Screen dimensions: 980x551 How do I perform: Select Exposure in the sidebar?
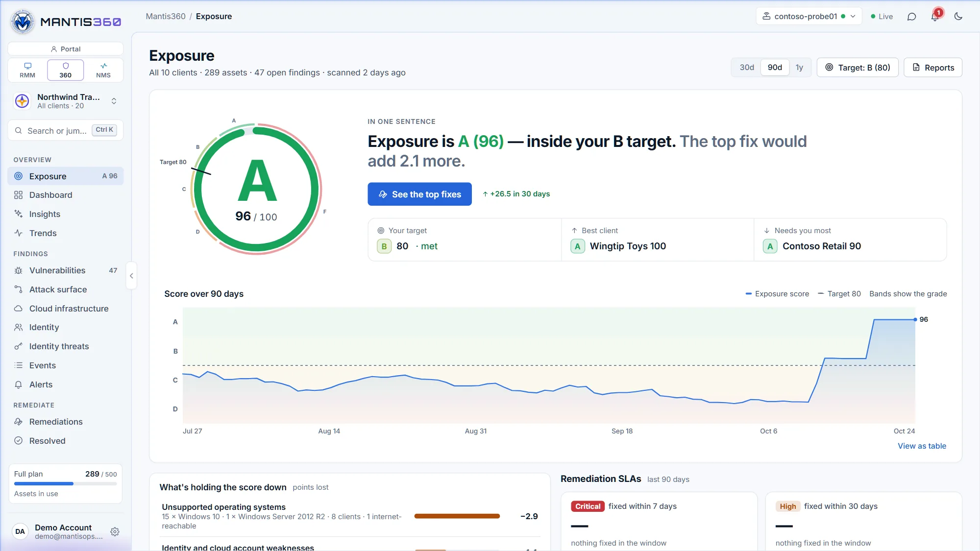tap(66, 176)
